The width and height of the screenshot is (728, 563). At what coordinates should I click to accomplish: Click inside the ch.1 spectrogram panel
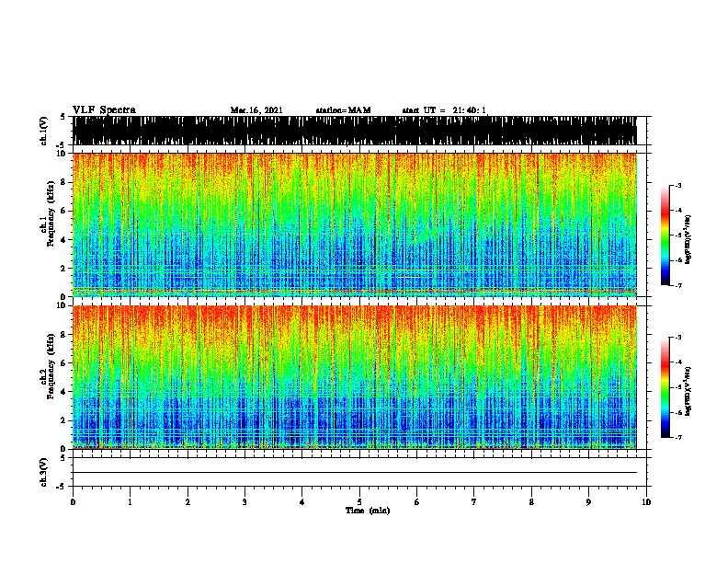(x=354, y=224)
